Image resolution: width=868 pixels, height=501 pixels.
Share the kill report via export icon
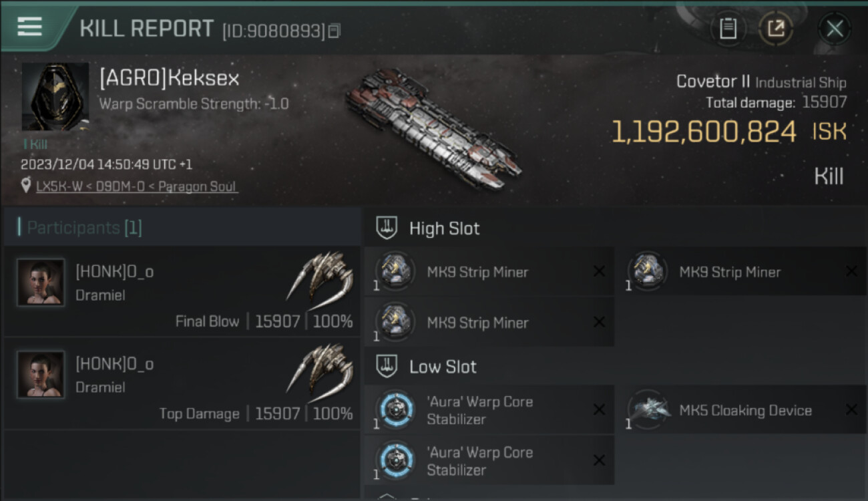pyautogui.click(x=775, y=29)
